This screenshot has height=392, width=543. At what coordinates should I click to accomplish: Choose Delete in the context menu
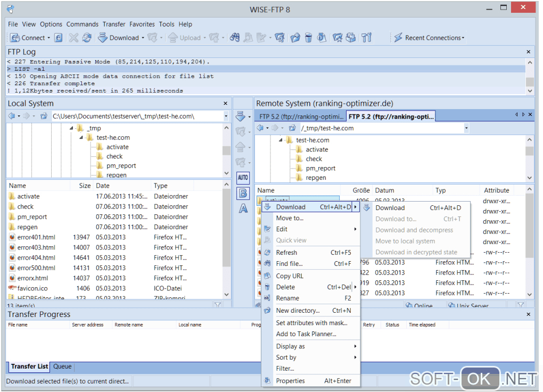tap(311, 287)
